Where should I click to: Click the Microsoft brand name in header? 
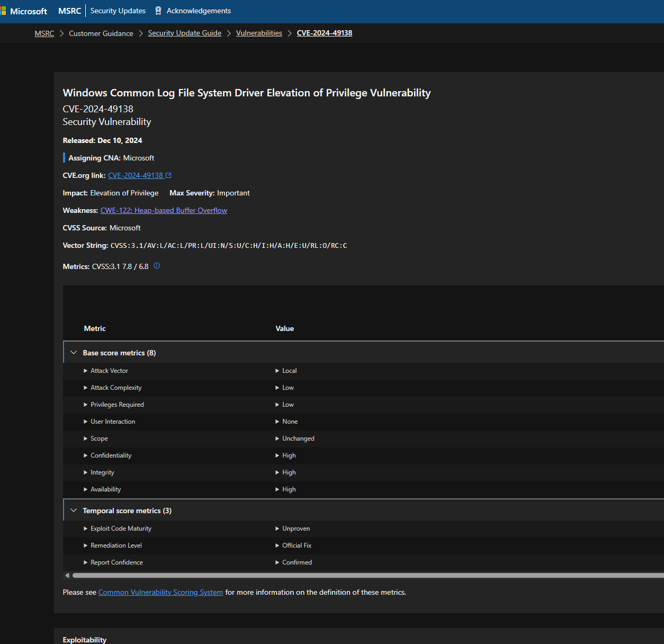(29, 11)
